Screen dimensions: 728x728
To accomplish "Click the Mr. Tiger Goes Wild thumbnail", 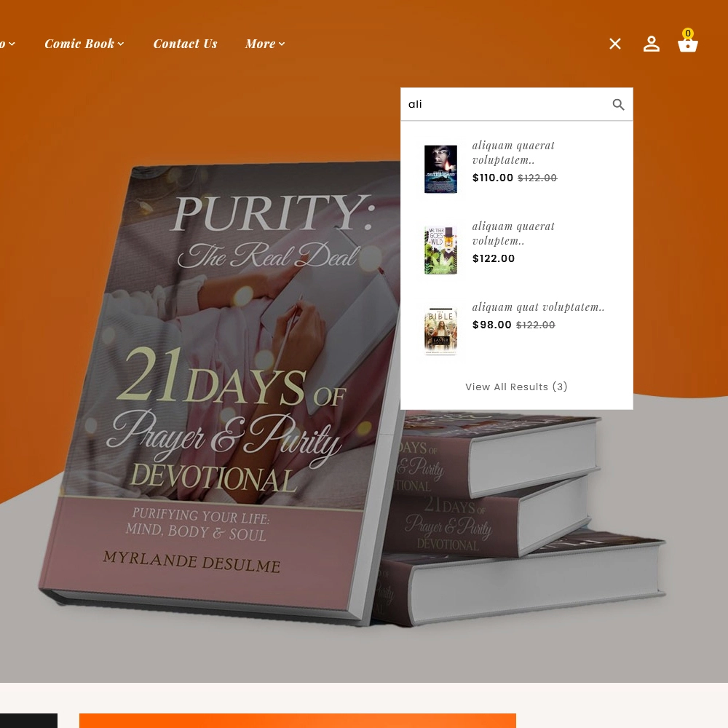I will [x=440, y=250].
